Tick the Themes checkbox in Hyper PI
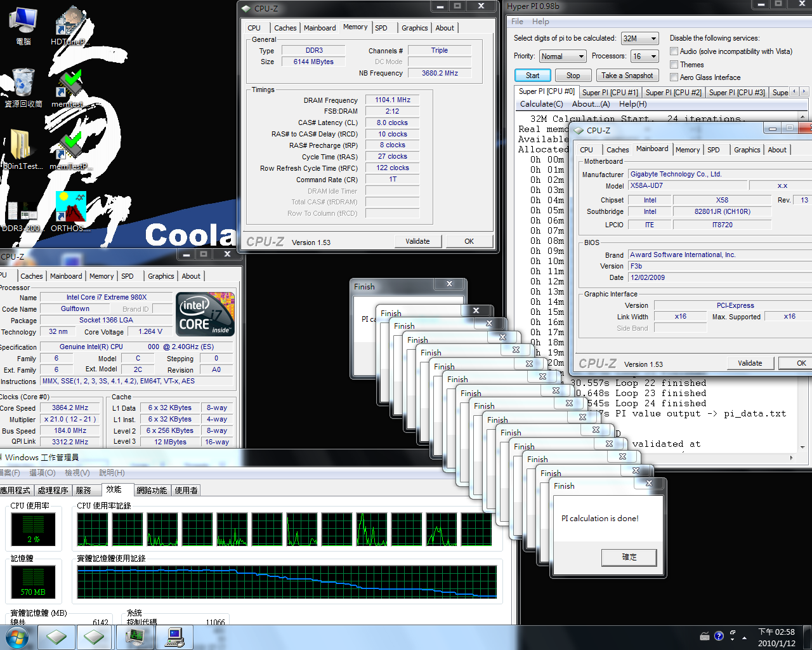 tap(674, 65)
